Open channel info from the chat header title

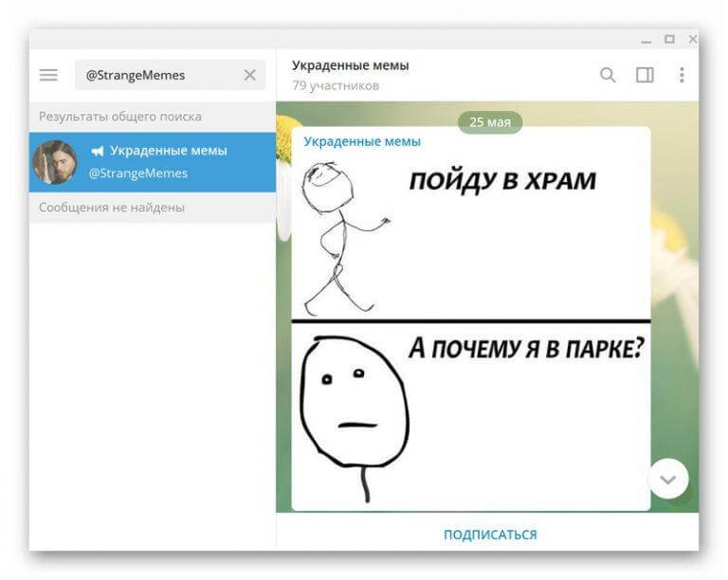pos(350,65)
